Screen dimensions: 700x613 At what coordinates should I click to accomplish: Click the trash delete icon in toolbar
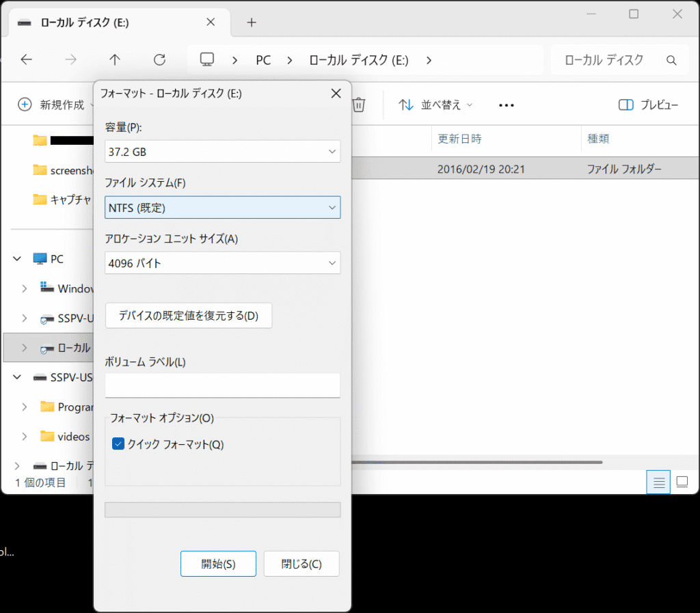(x=358, y=105)
